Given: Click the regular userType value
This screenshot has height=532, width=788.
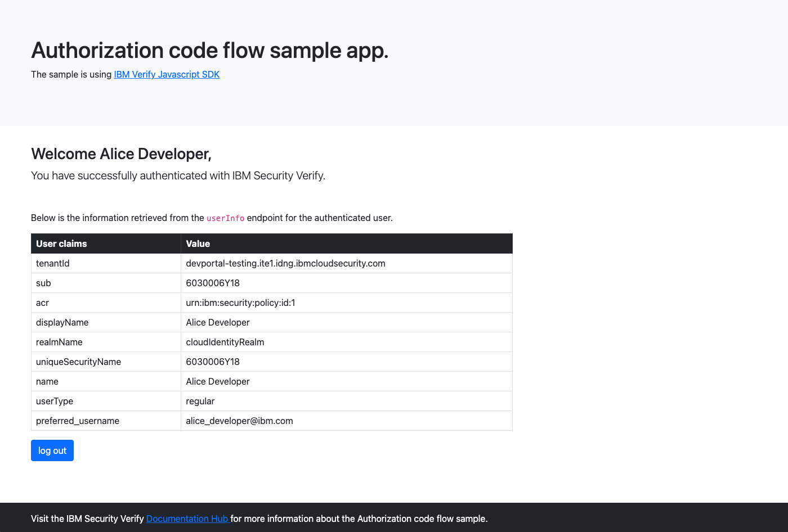Looking at the screenshot, I should [x=200, y=401].
